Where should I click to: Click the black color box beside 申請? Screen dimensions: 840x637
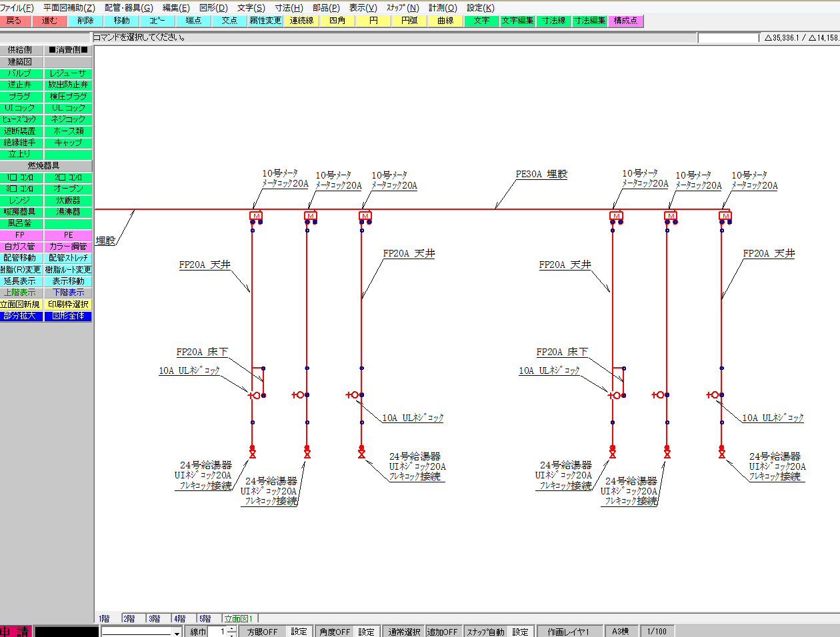pyautogui.click(x=67, y=632)
